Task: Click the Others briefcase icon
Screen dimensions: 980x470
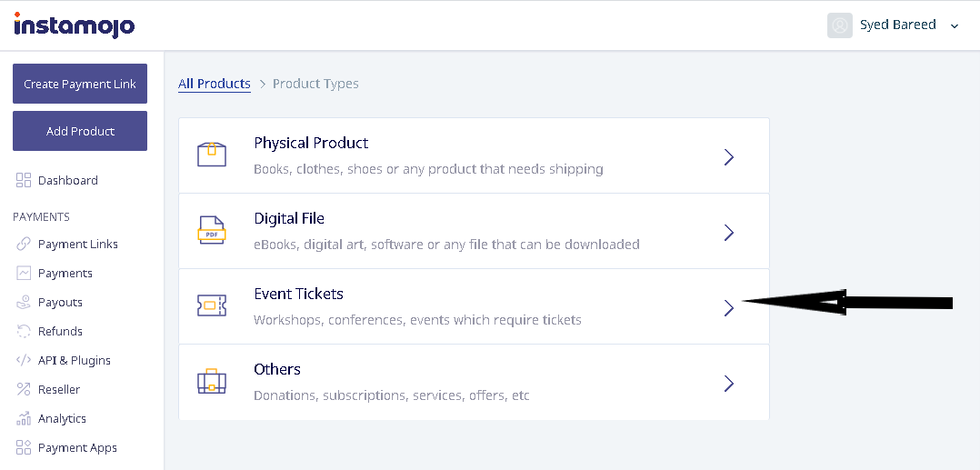Action: 211,381
